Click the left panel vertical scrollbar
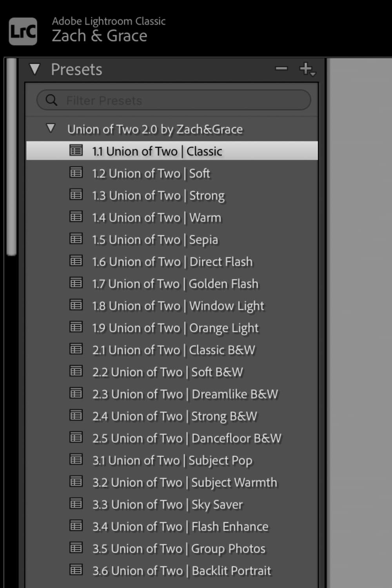Viewport: 392px width, 588px height. (x=12, y=157)
